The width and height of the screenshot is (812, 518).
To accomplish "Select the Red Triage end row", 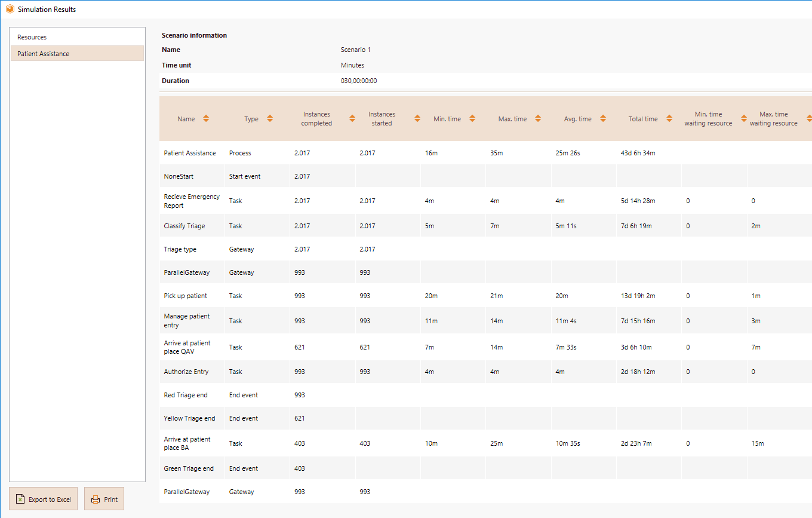I will (485, 395).
